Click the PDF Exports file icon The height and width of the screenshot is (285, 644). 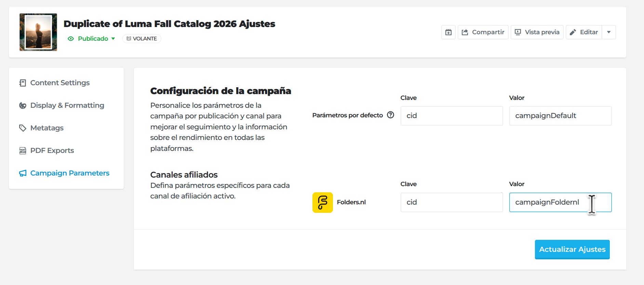[23, 151]
